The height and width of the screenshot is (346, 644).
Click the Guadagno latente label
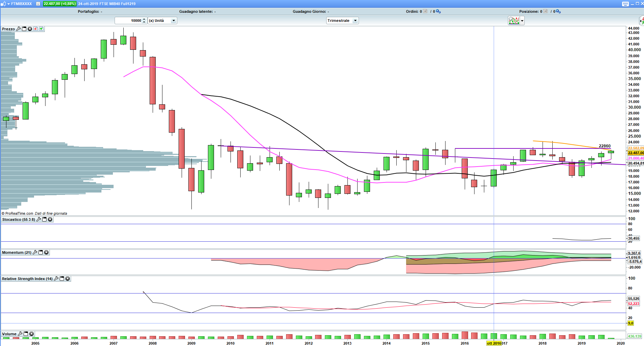(196, 11)
